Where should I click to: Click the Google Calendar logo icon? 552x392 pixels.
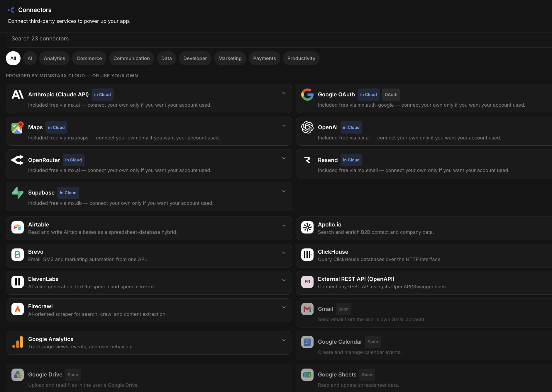tap(307, 342)
